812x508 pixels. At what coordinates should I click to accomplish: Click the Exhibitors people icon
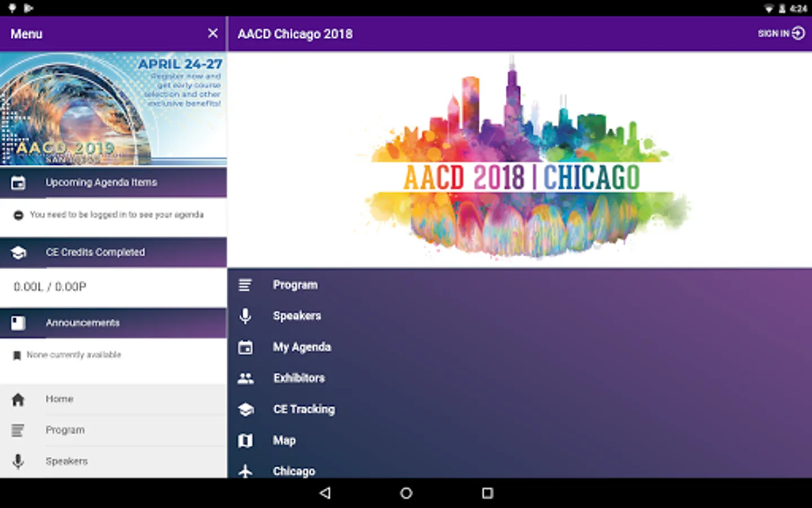click(245, 378)
